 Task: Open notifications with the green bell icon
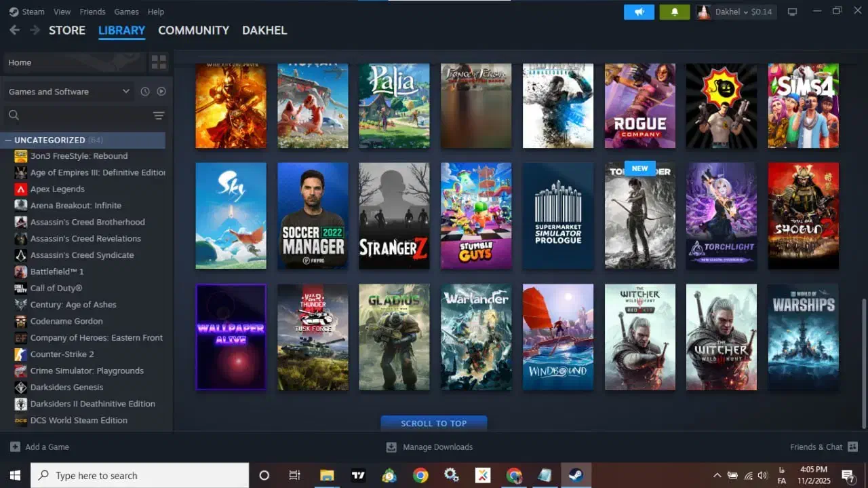pos(674,12)
